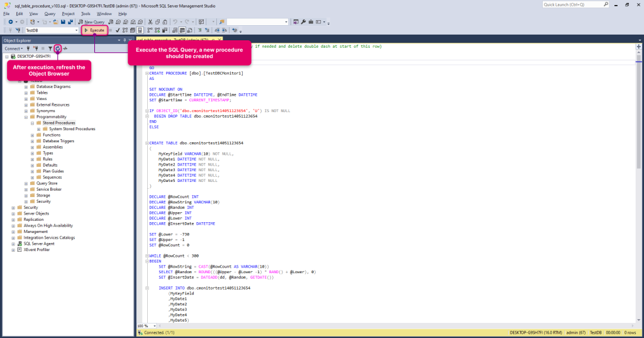Uncomment the selected lines icon
644x338 pixels.
[207, 30]
